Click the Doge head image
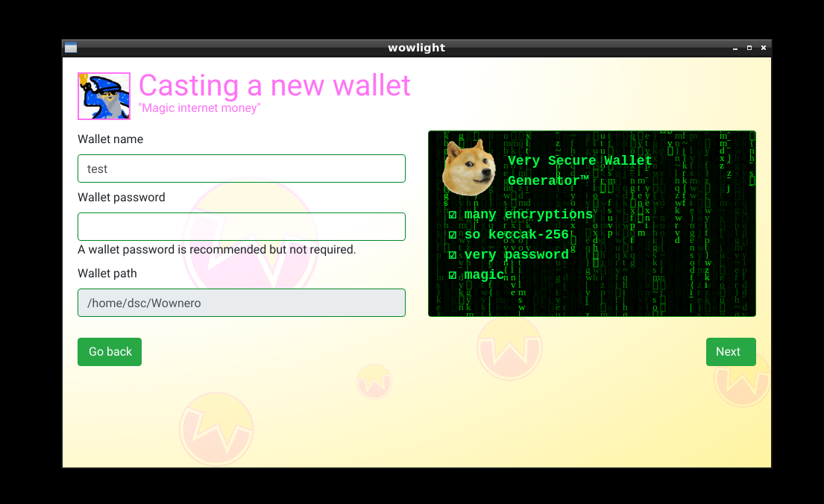The height and width of the screenshot is (504, 824). [469, 167]
